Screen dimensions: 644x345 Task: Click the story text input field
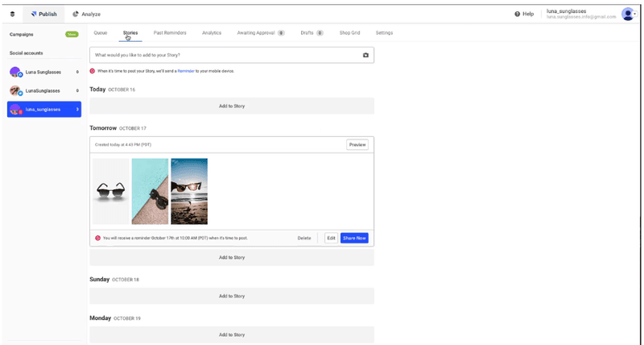(x=225, y=55)
